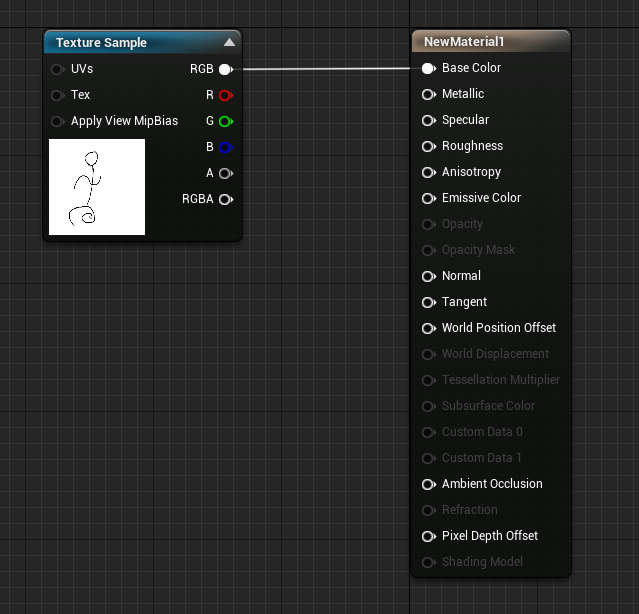Click the Tangent input pin
Screen dimensions: 639x614
(428, 302)
